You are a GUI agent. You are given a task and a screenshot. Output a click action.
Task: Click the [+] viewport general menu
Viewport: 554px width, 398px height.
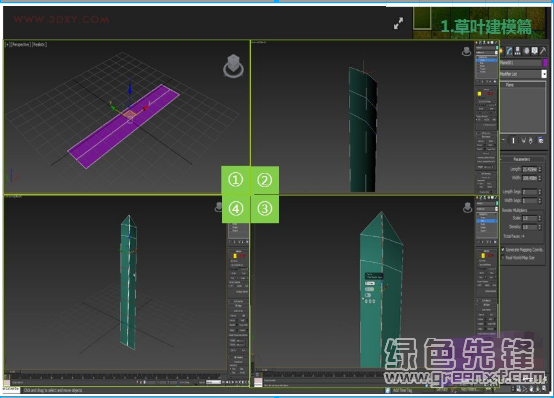click(7, 45)
